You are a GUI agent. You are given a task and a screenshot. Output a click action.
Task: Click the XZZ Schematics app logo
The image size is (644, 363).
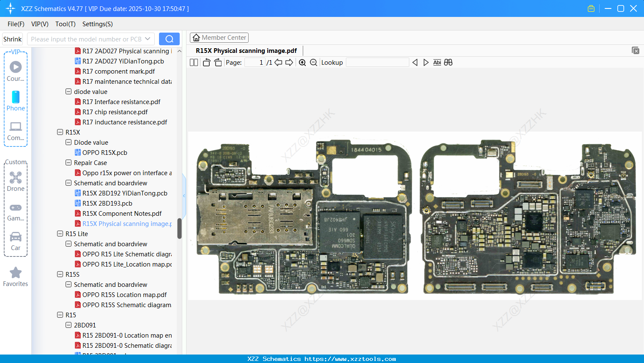(x=11, y=8)
